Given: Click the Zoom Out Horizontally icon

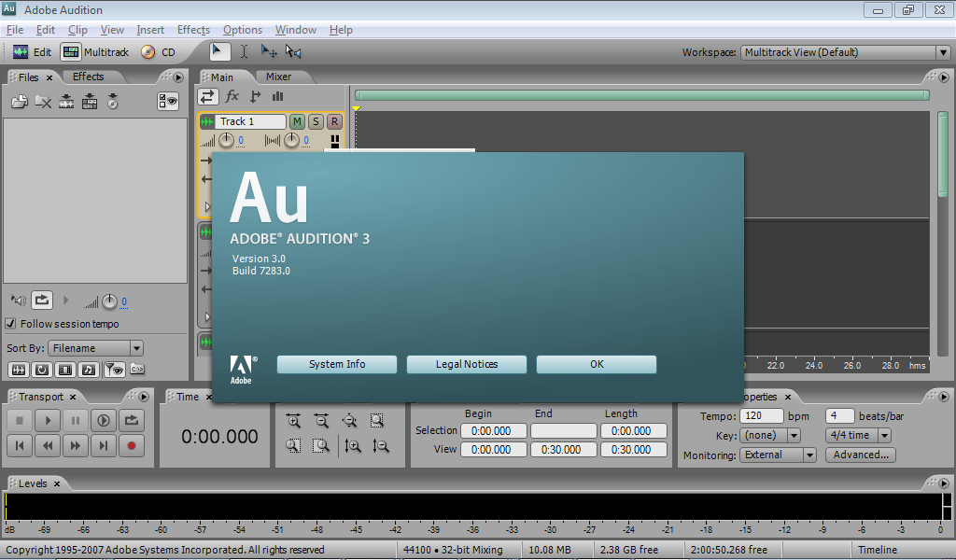Looking at the screenshot, I should pyautogui.click(x=321, y=420).
